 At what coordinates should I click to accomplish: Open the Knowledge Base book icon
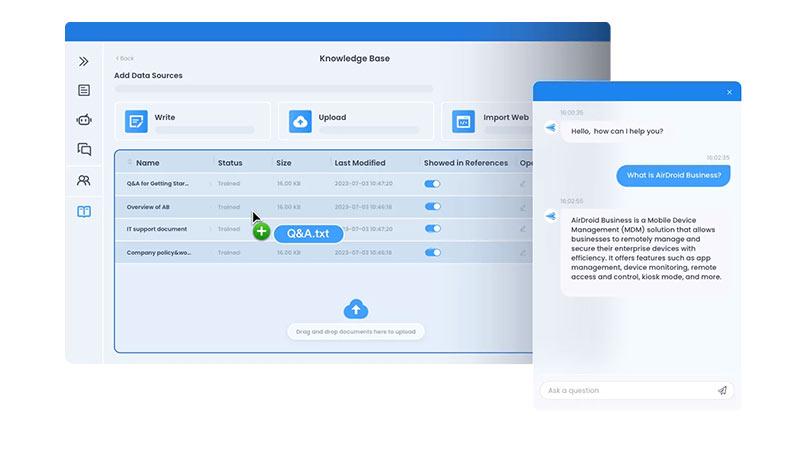(84, 211)
